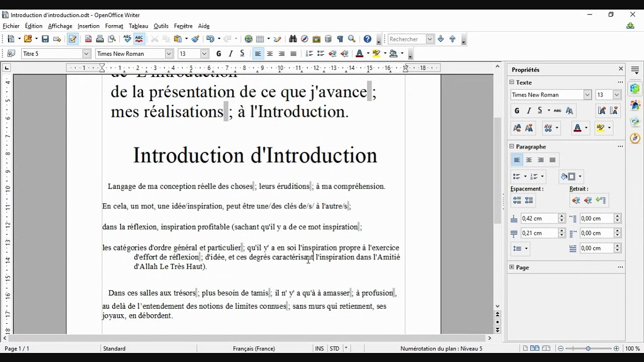Viewport: 644px width, 362px height.
Task: Click Find Previous up arrow icon
Action: [452, 39]
